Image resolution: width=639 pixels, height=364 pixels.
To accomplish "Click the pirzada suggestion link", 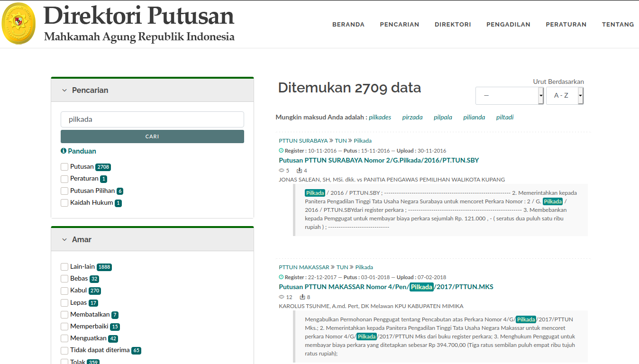I will (x=412, y=117).
